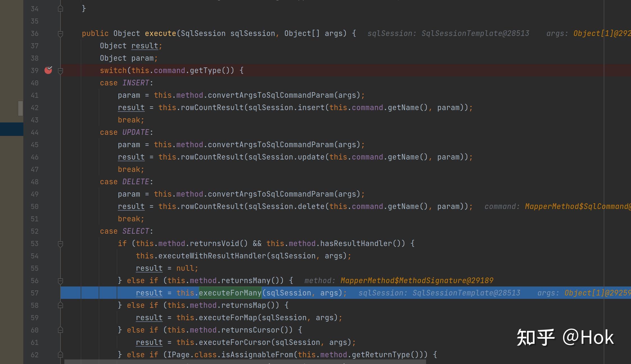Image resolution: width=631 pixels, height=364 pixels.
Task: Click gutter line number 57
Action: click(35, 293)
